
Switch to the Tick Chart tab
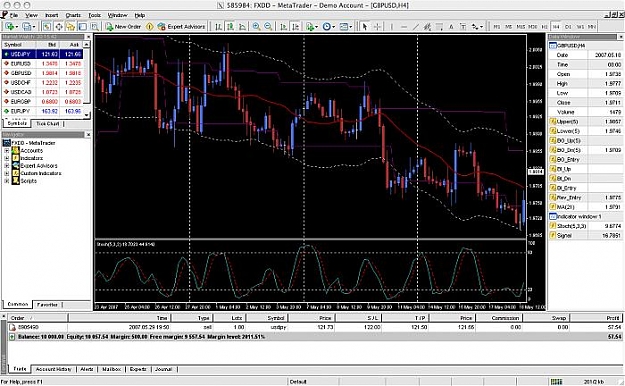click(x=47, y=124)
